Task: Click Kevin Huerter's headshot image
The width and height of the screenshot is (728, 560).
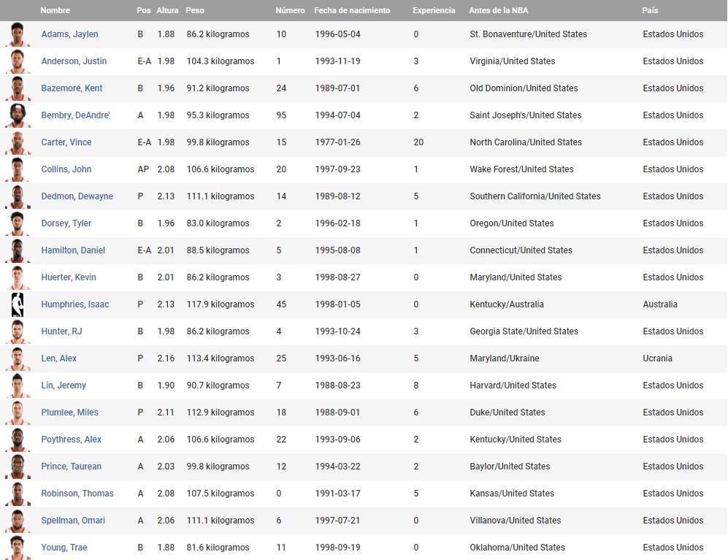Action: tap(18, 277)
